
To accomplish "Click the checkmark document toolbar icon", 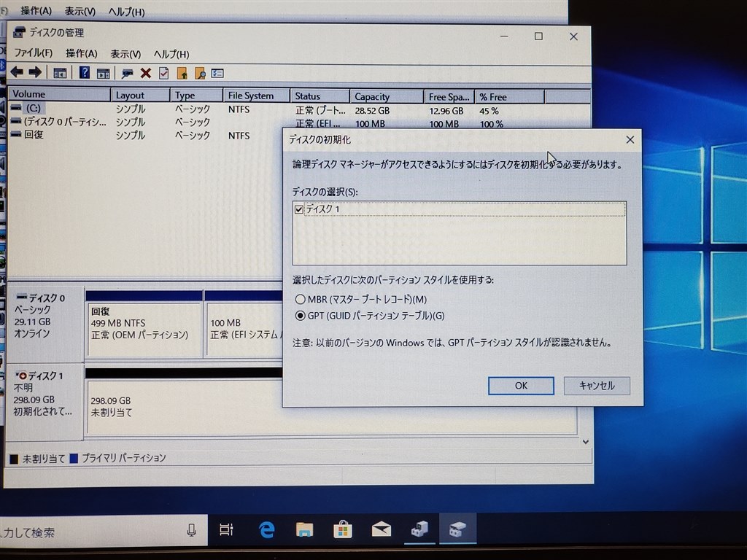I will [x=164, y=74].
